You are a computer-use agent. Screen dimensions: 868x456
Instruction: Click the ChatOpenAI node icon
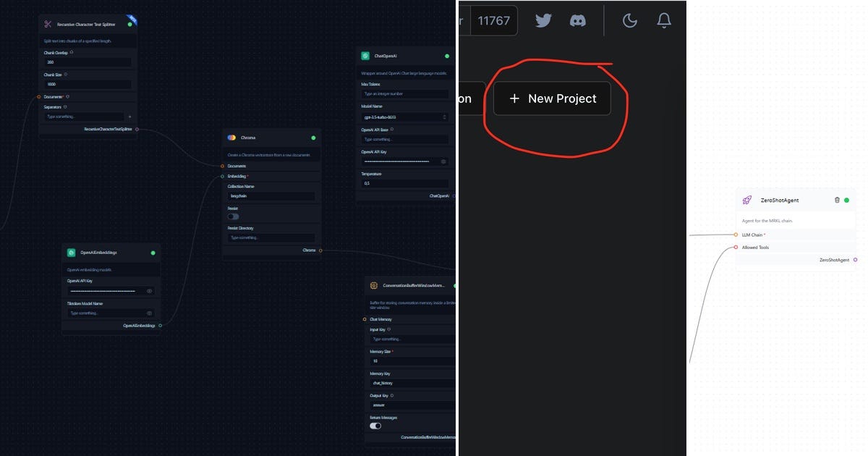click(x=365, y=54)
